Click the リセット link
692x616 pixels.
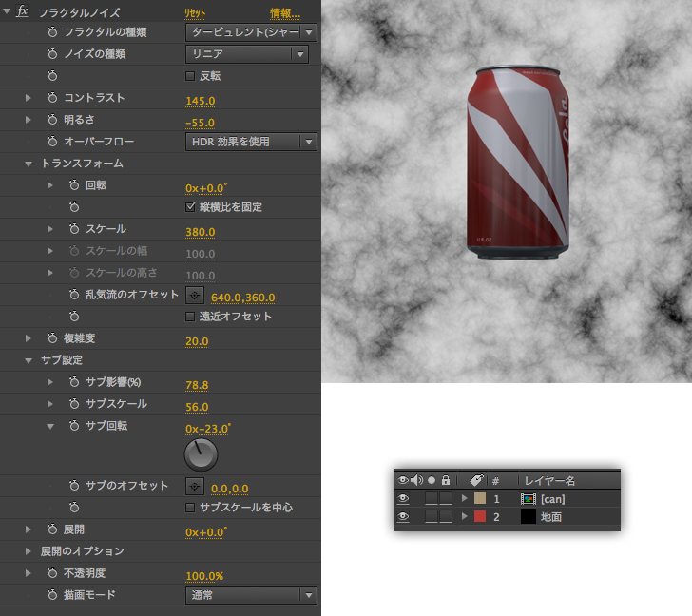pos(195,13)
